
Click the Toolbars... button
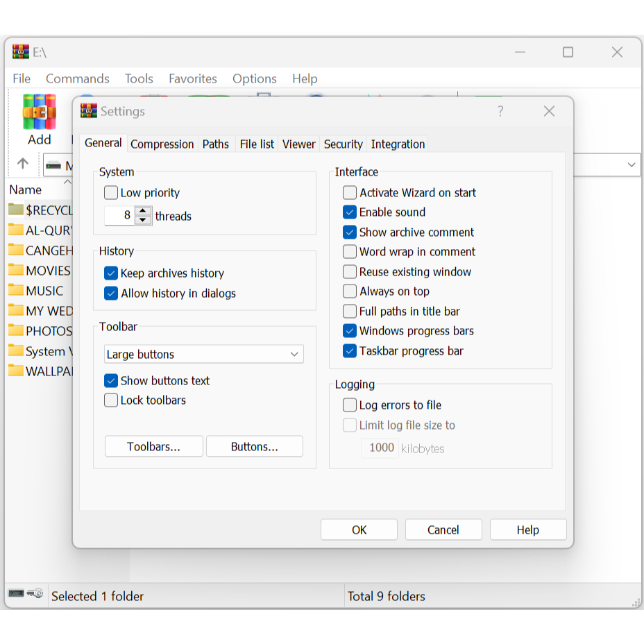(153, 447)
